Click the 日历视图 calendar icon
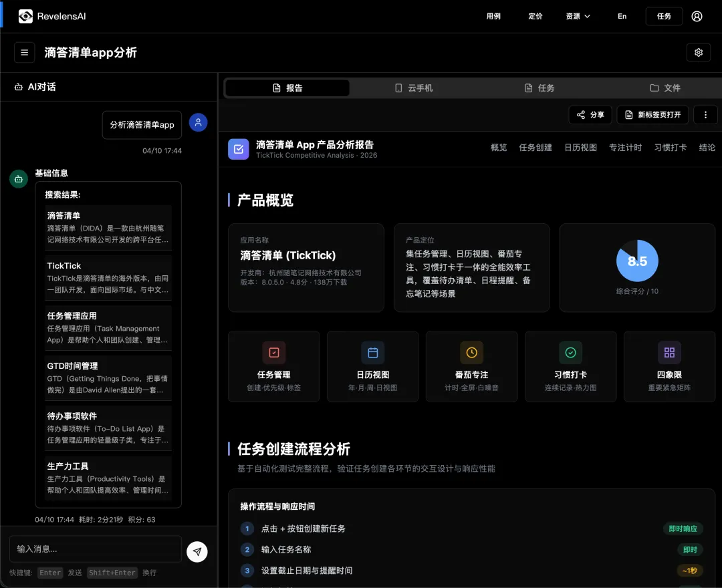Screen dimensions: 722x588 tap(373, 352)
